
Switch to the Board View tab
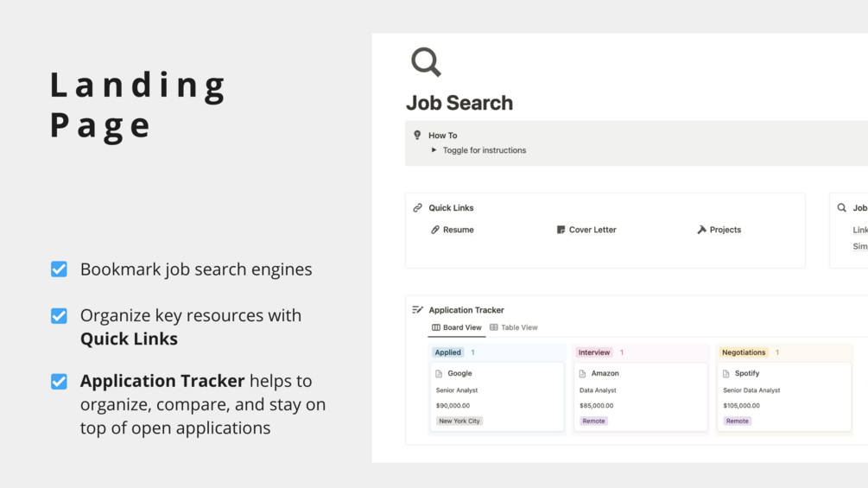(x=457, y=328)
